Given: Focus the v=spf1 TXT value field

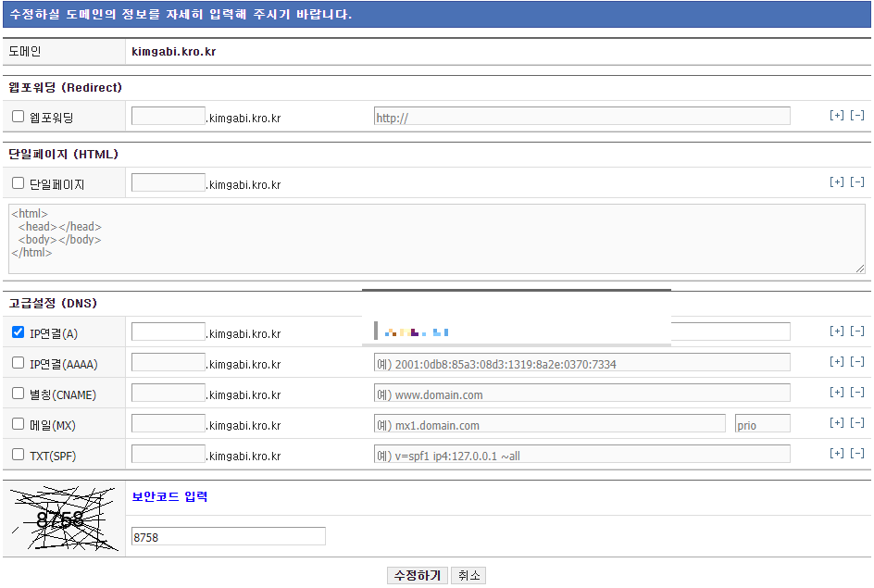Looking at the screenshot, I should (582, 455).
